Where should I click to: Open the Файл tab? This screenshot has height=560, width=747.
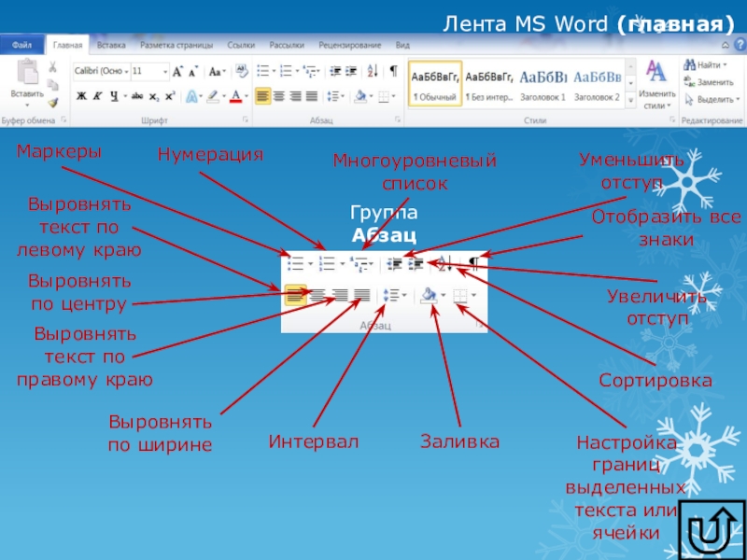point(21,45)
